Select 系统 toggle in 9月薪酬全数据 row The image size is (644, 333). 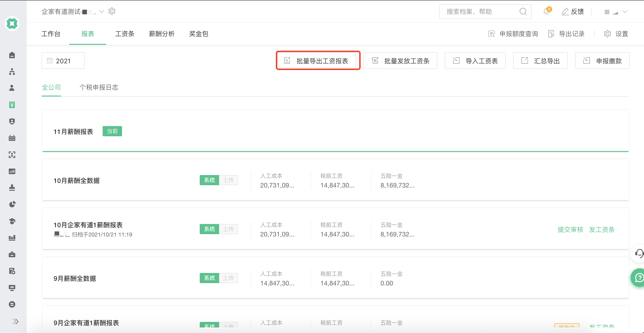pyautogui.click(x=209, y=278)
